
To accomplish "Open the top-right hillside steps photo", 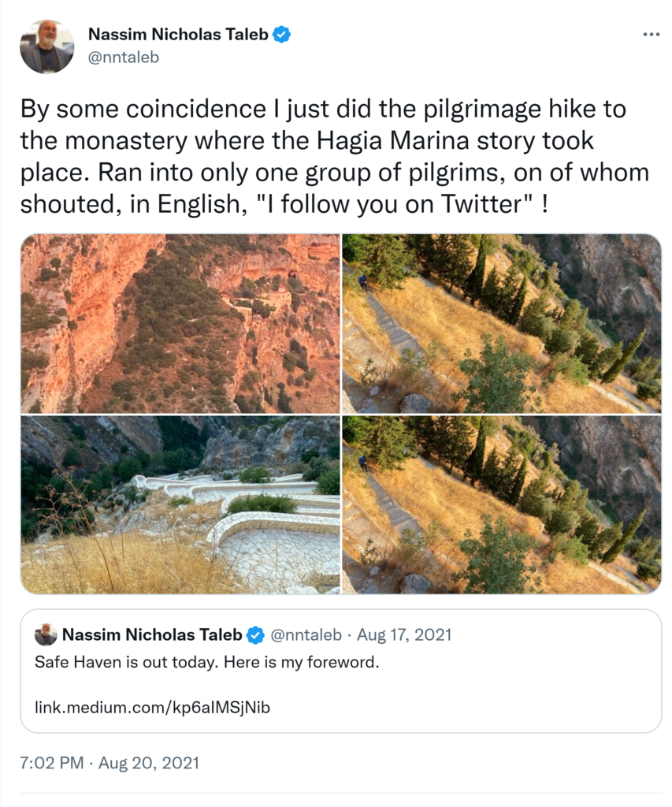I will [x=502, y=323].
